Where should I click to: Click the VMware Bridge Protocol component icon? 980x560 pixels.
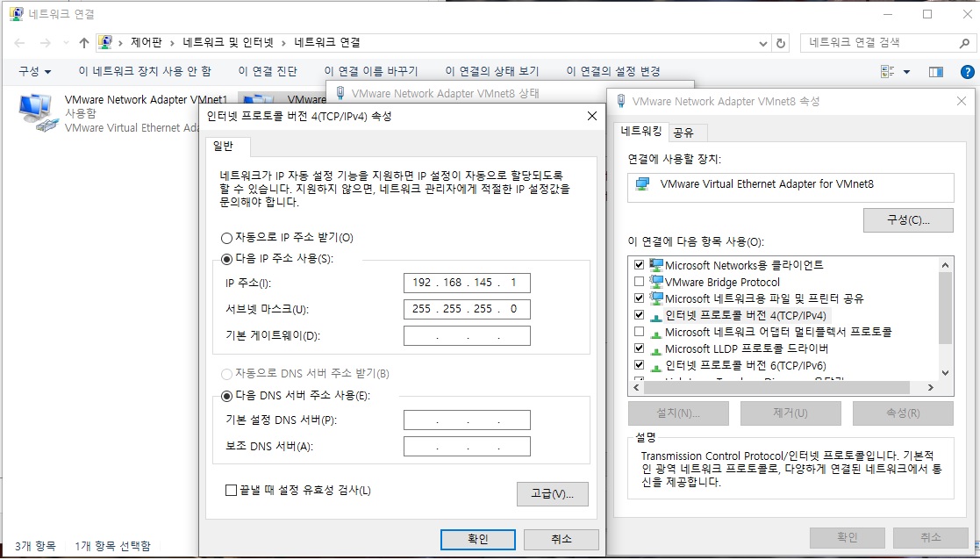pos(655,282)
